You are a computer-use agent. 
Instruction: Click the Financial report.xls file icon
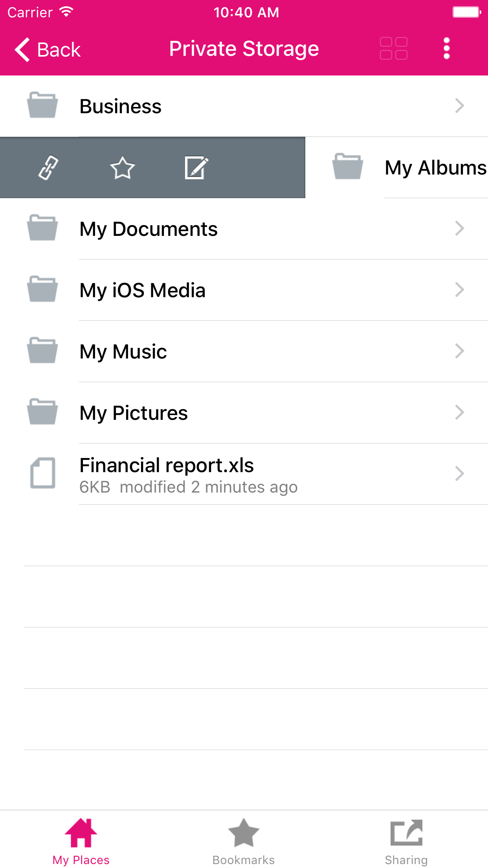(42, 473)
